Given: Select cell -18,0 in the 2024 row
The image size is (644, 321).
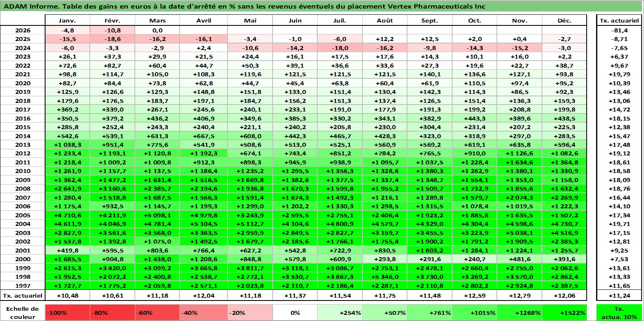Looking at the screenshot, I should pyautogui.click(x=340, y=48).
